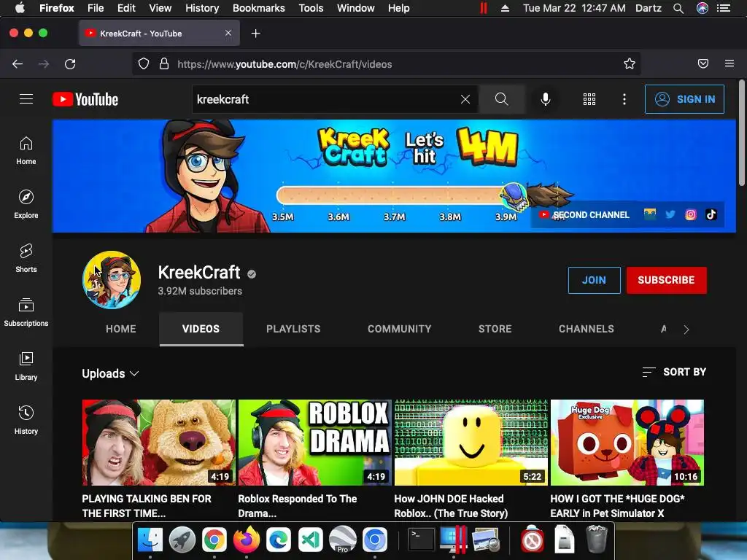
Task: Click the JOIN membership button
Action: [594, 280]
